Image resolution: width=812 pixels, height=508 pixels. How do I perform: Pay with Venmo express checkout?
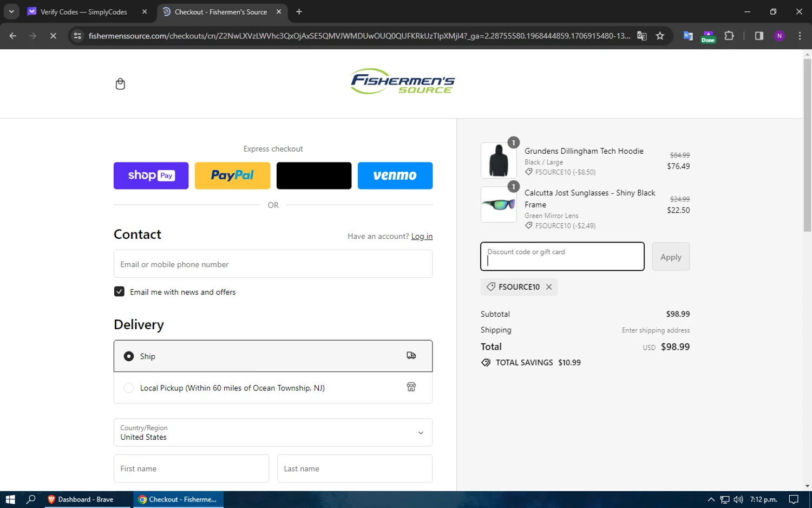395,175
